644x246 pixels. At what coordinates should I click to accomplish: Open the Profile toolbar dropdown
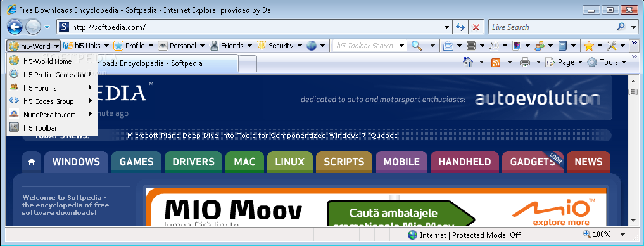pyautogui.click(x=151, y=46)
